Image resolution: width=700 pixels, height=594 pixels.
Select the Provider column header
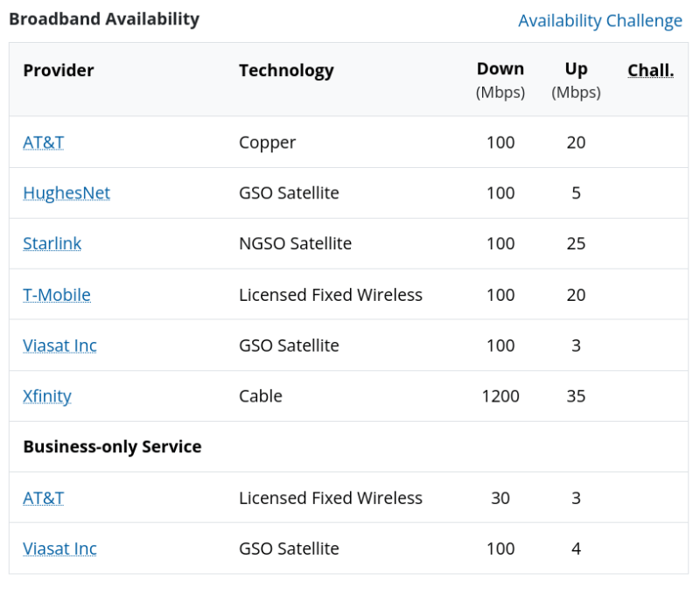tap(58, 70)
